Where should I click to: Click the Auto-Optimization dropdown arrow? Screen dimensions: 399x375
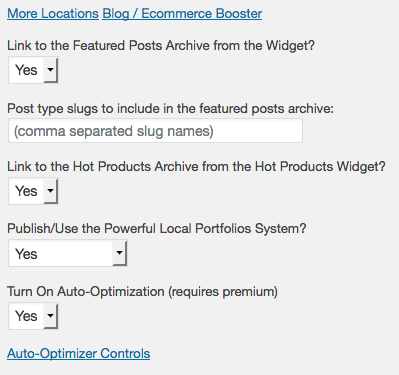point(51,316)
